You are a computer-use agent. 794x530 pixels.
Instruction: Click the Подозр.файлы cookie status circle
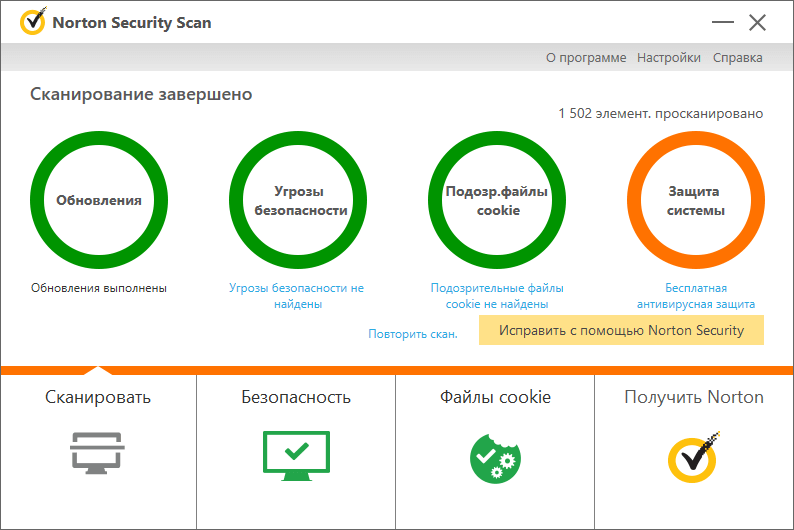497,200
